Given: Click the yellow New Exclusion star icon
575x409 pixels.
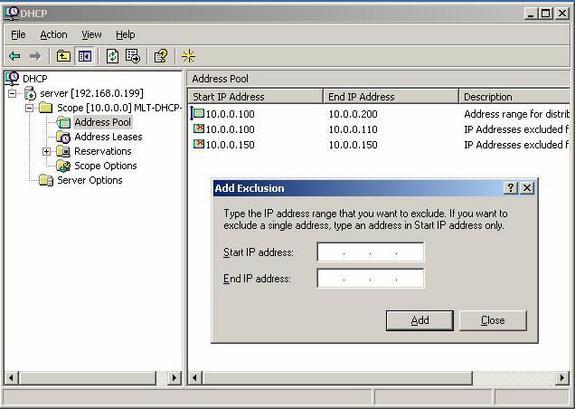Looking at the screenshot, I should point(188,56).
